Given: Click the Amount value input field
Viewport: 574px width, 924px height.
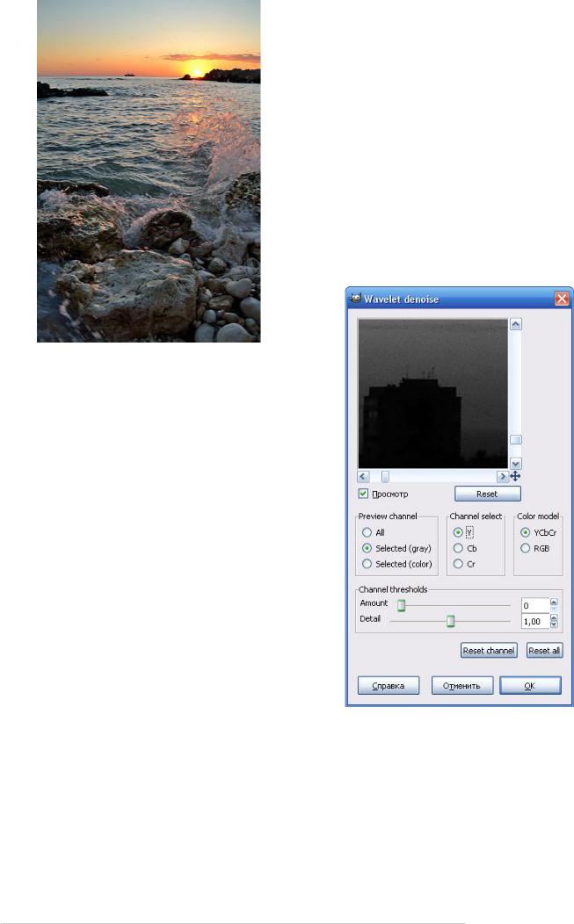Looking at the screenshot, I should tap(535, 605).
